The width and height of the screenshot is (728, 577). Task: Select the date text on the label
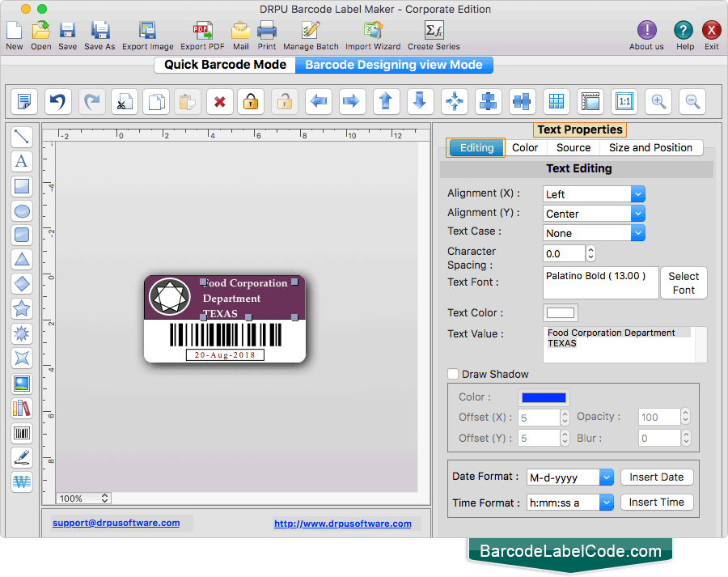pyautogui.click(x=225, y=355)
